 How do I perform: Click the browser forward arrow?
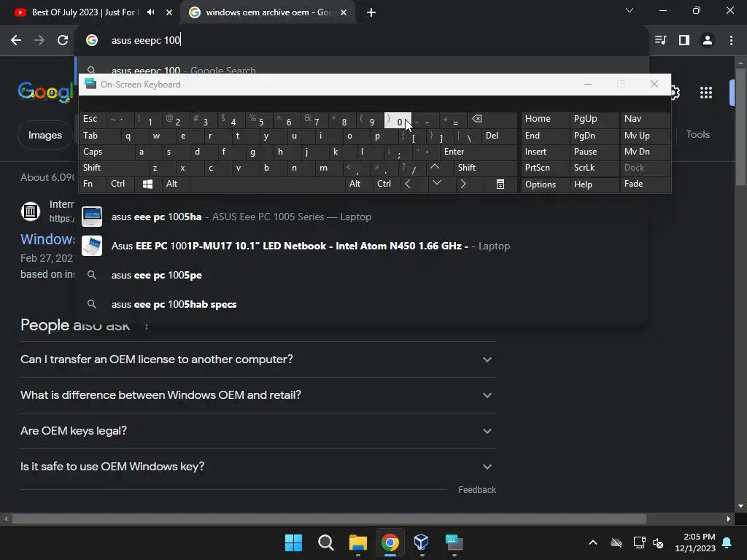[39, 40]
